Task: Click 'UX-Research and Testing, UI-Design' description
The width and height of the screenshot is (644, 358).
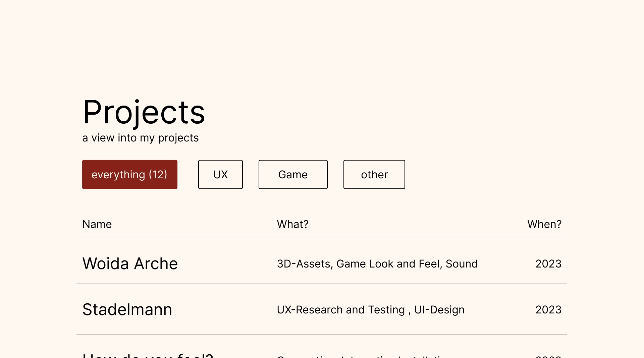Action: [371, 310]
